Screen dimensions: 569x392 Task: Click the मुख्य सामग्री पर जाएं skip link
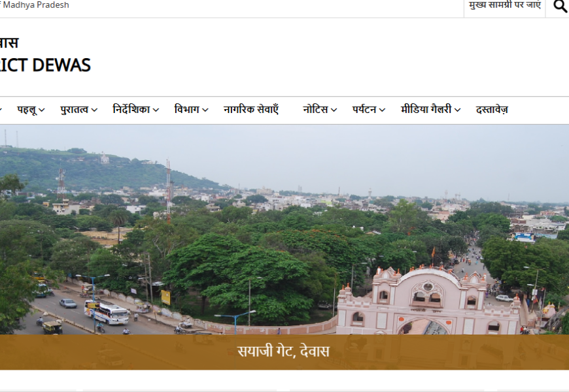(504, 5)
